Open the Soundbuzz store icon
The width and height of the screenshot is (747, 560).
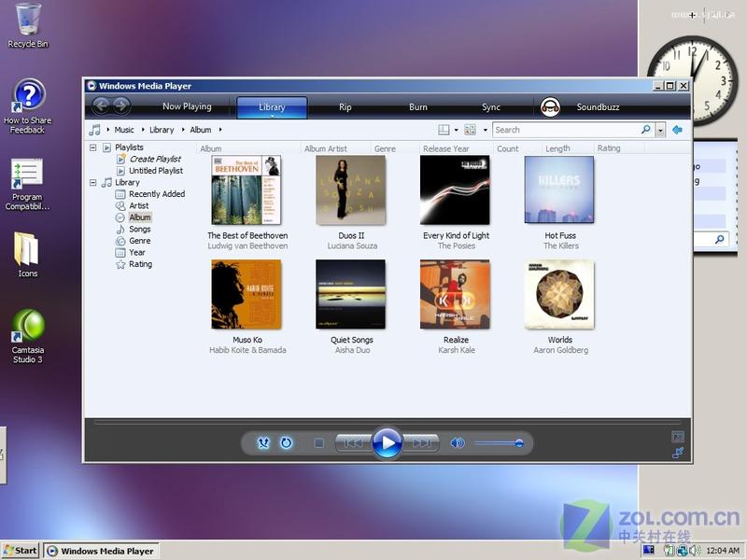pos(550,106)
